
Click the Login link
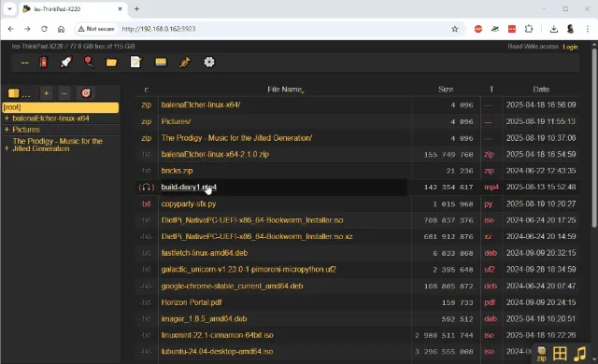point(570,47)
